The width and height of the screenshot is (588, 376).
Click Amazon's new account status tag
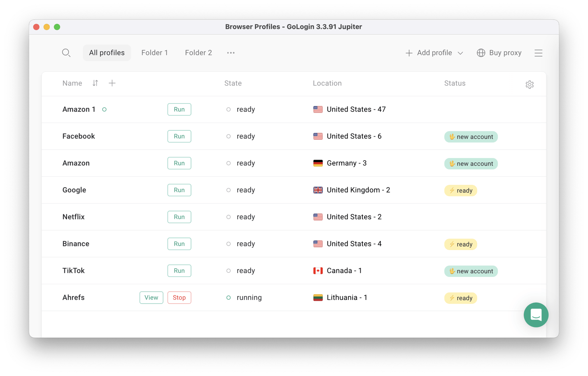pyautogui.click(x=471, y=163)
